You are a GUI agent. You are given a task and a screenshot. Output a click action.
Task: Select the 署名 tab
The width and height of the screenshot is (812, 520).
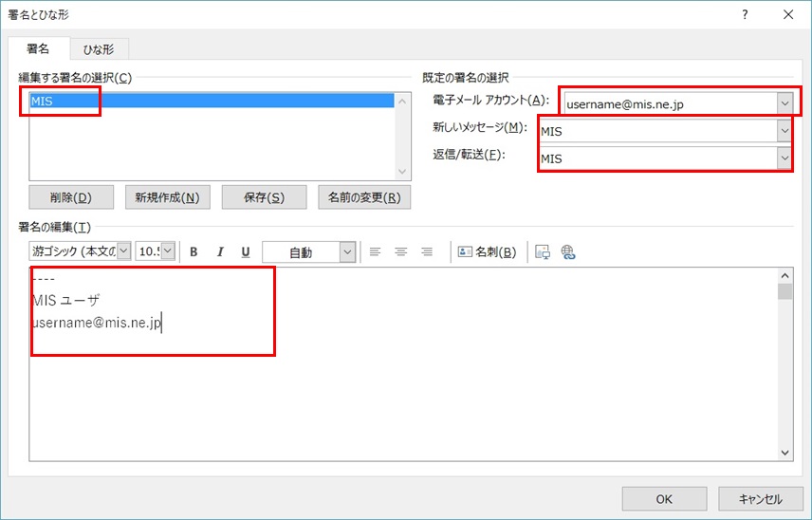point(38,48)
